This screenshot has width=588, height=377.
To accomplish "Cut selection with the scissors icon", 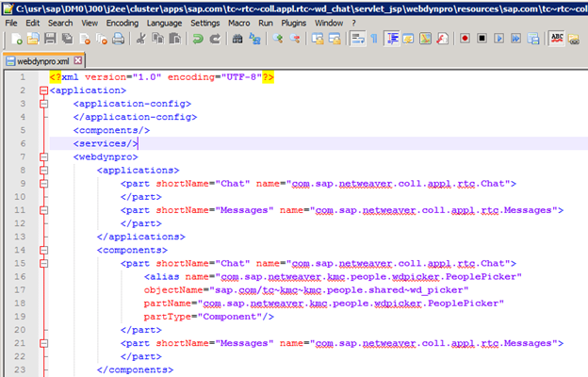I will coord(141,39).
